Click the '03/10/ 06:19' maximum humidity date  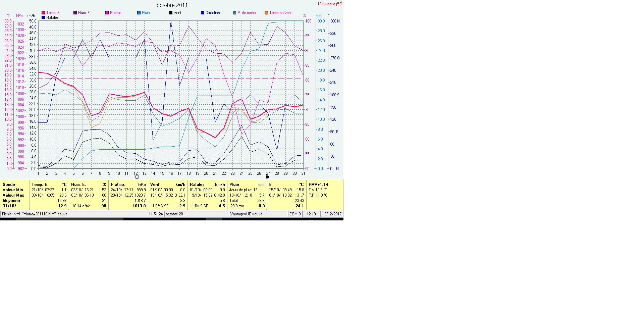(x=83, y=195)
